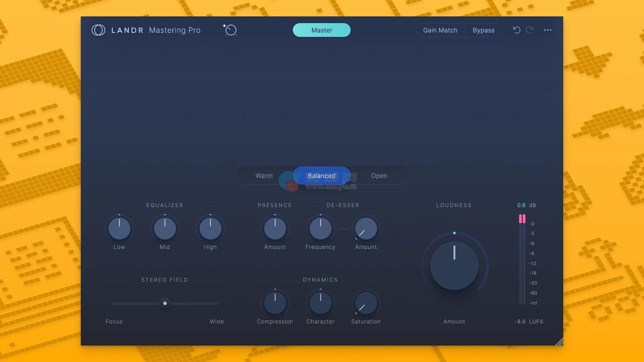Click the Equalizer Mid knob

point(165,229)
